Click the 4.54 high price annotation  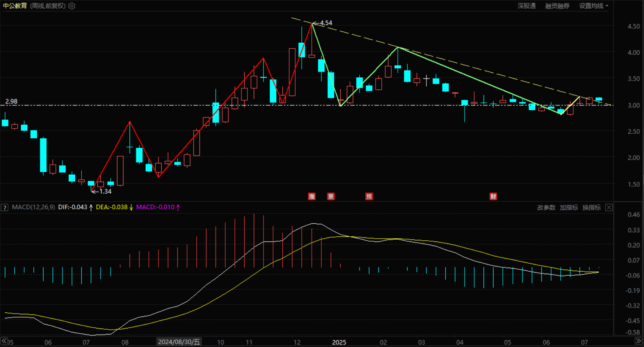click(x=326, y=23)
